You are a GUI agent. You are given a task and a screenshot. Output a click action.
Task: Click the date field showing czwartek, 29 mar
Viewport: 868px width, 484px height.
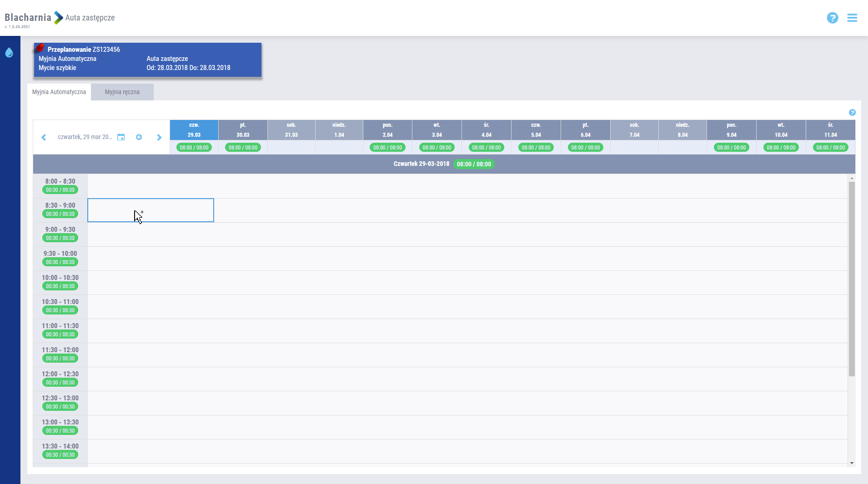85,137
